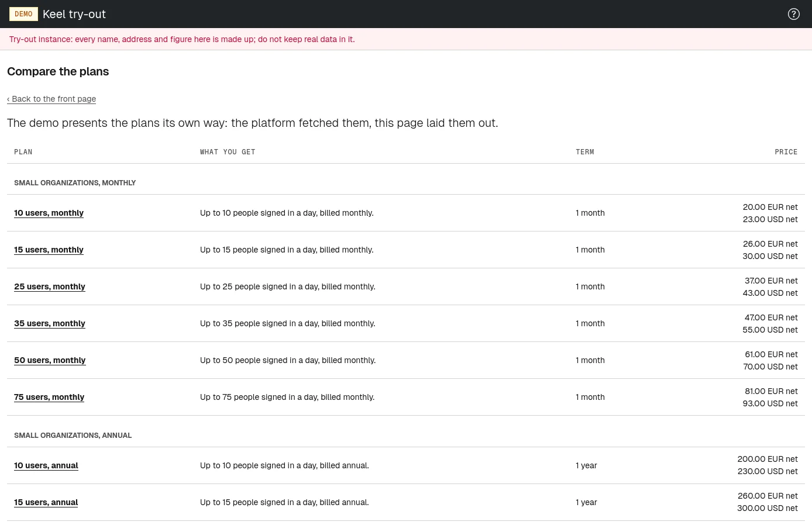The image size is (812, 525).
Task: Open the 25 users, monthly plan
Action: [50, 286]
